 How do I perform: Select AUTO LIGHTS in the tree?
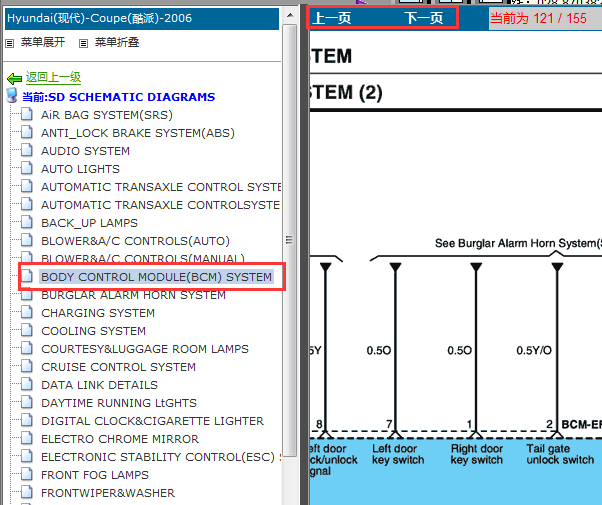(80, 169)
